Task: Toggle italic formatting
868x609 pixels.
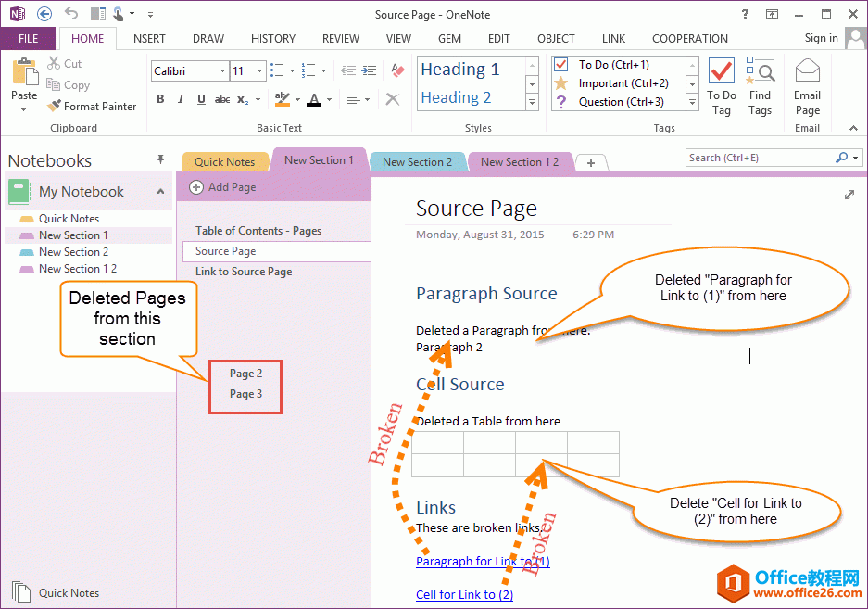Action: (180, 99)
